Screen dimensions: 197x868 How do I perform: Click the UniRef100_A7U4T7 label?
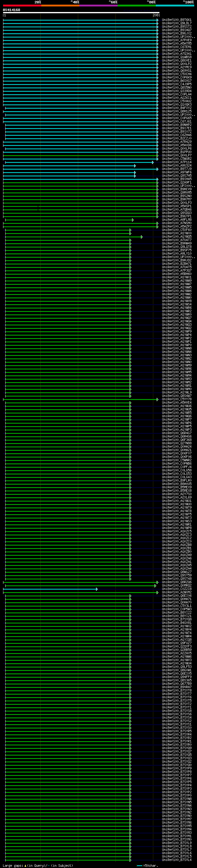click(177, 240)
